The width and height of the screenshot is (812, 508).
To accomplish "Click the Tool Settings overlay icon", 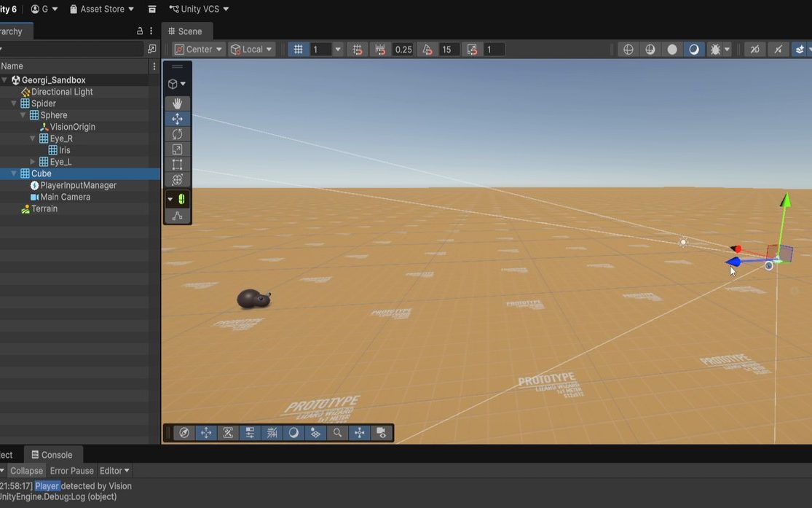I will (x=228, y=433).
